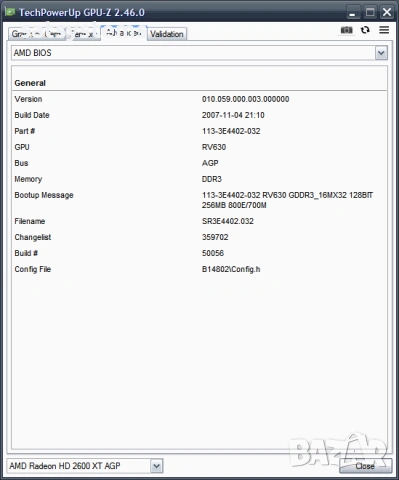The image size is (399, 480).
Task: Select the part number value 113-3E4402-032
Action: [x=231, y=131]
